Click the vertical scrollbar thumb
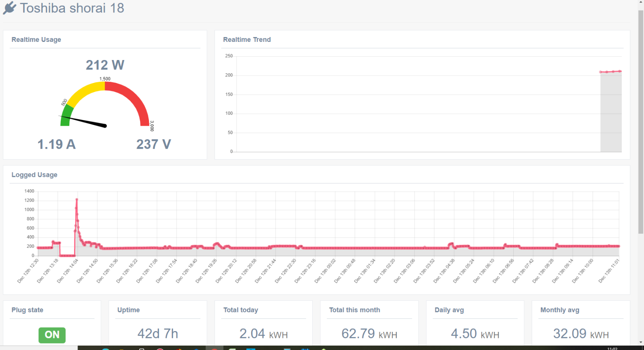 click(641, 122)
